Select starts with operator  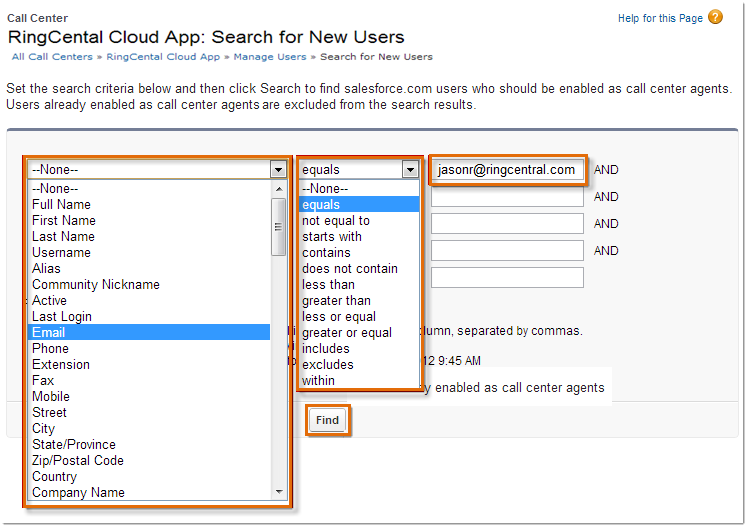(359, 237)
